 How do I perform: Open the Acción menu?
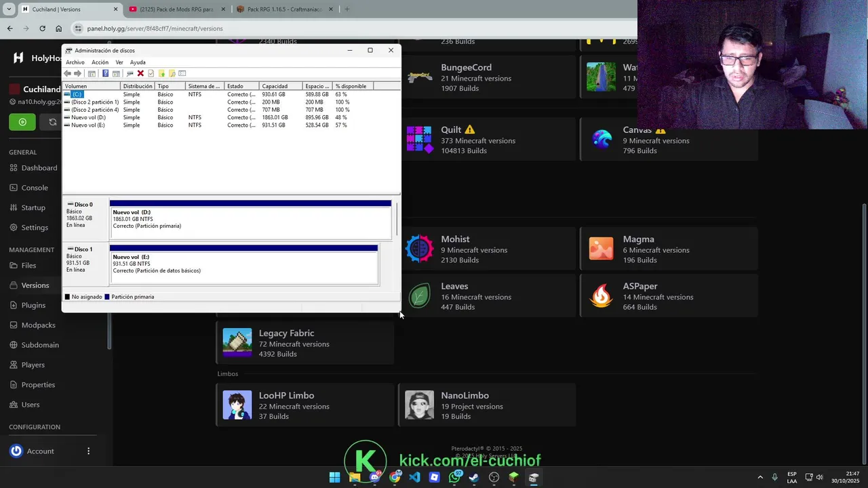(100, 62)
